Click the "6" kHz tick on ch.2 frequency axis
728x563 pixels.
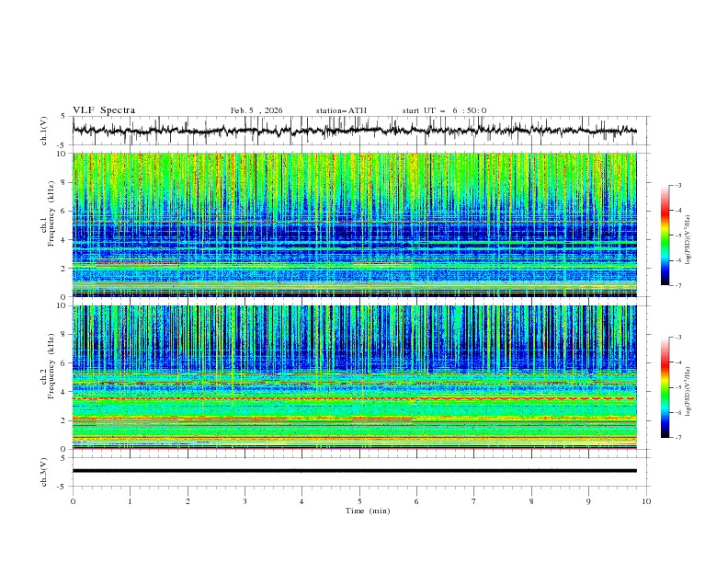[64, 363]
